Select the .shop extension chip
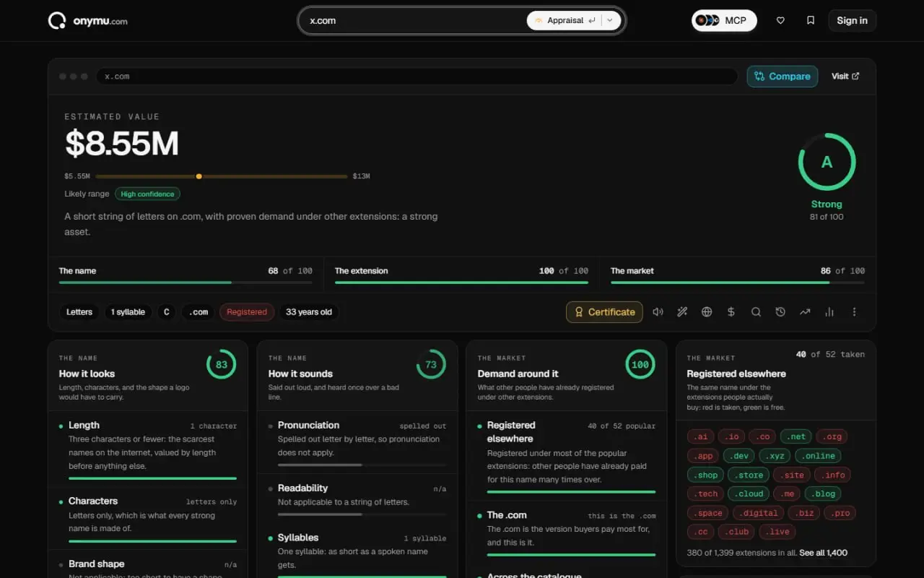The image size is (924, 578). 705,475
